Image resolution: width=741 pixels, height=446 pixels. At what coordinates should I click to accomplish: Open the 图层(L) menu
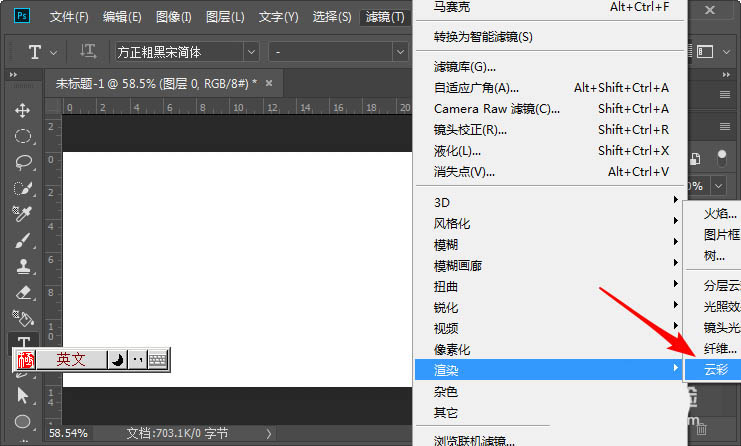point(225,17)
